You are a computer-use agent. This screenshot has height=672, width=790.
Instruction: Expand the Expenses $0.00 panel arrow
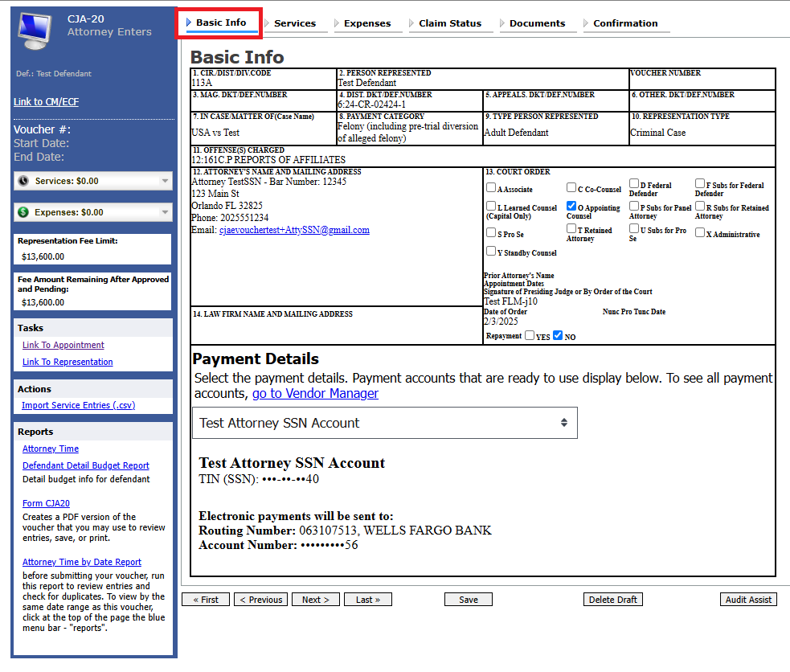point(165,212)
